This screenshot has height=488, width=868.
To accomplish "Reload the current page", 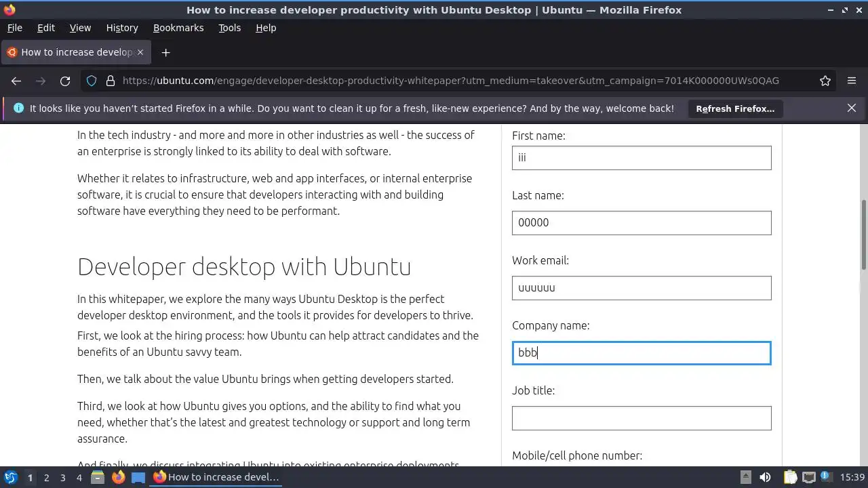I will click(65, 81).
